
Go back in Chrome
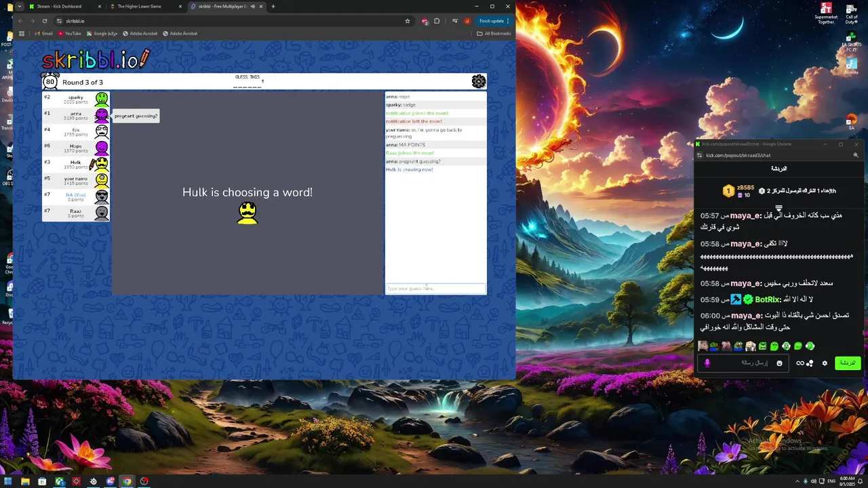pos(20,21)
